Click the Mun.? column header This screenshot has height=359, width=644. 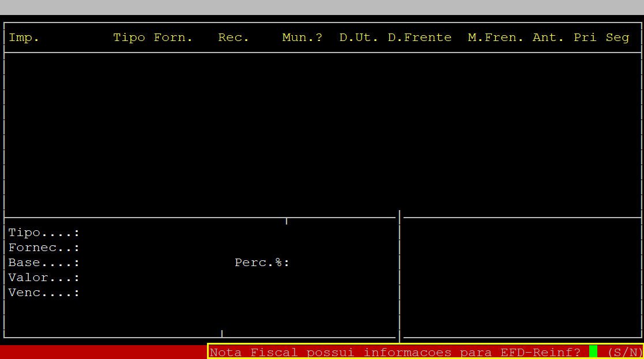click(x=302, y=38)
